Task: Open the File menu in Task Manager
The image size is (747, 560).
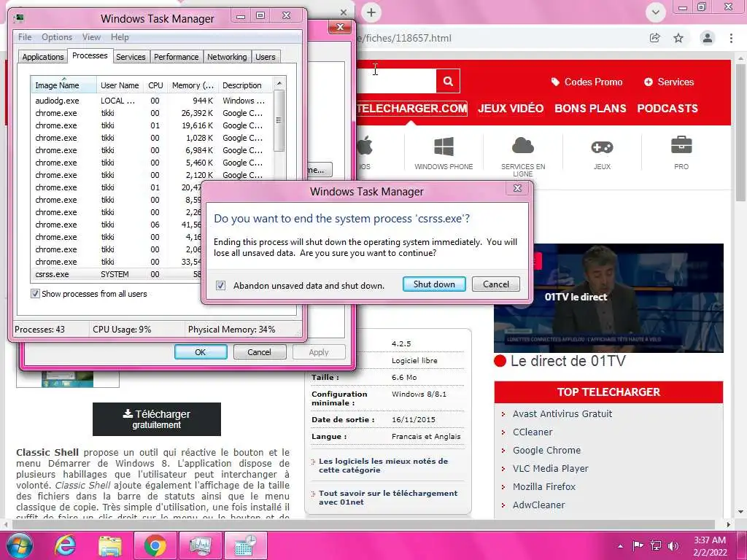Action: point(25,36)
